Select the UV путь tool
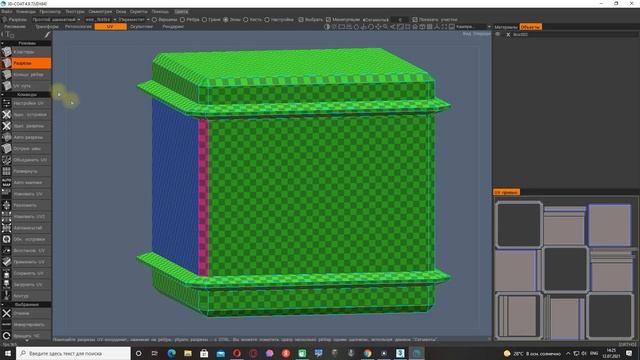This screenshot has width=640, height=360. pos(26,86)
